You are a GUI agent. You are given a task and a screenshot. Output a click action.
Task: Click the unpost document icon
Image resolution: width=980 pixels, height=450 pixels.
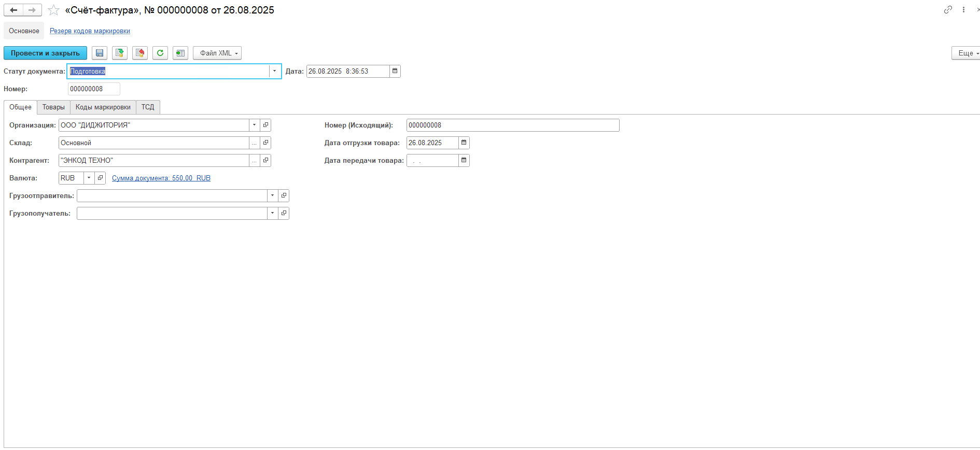click(140, 53)
